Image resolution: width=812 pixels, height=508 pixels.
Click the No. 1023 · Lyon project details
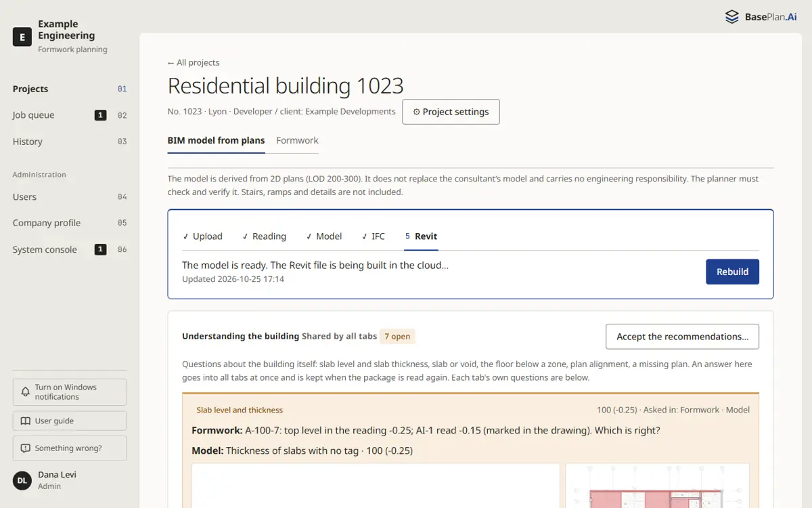click(x=281, y=112)
